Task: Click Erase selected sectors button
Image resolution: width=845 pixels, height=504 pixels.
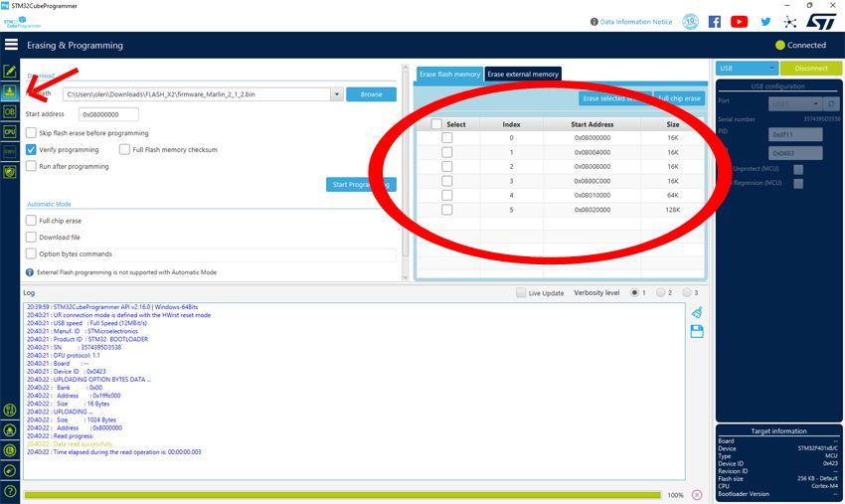Action: point(615,98)
